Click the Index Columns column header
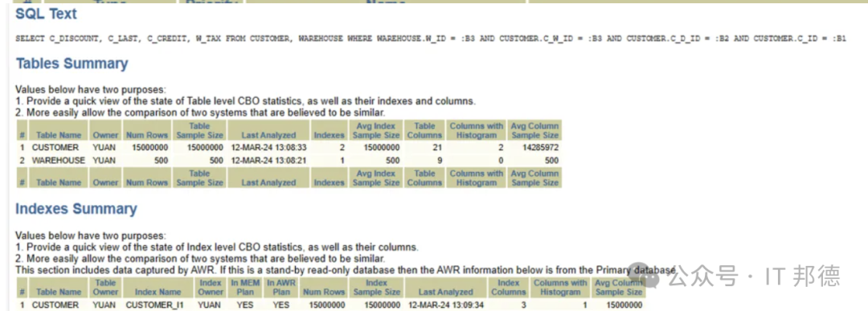 (x=508, y=287)
